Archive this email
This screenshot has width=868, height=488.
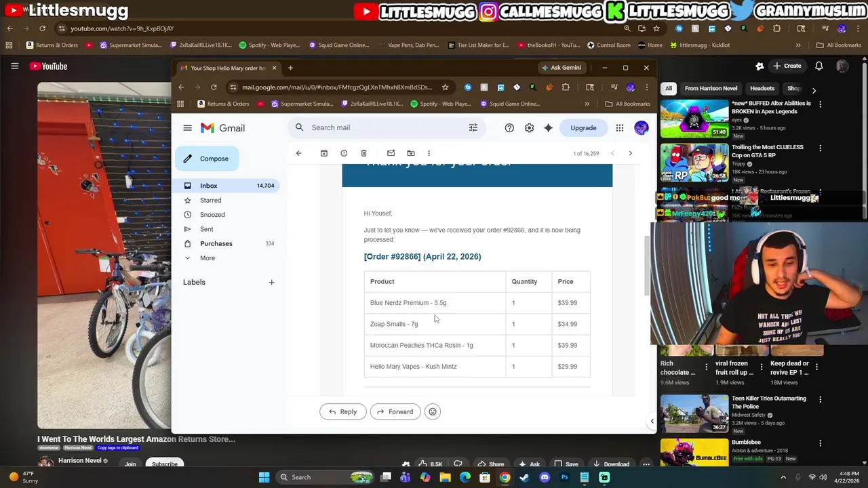(324, 153)
